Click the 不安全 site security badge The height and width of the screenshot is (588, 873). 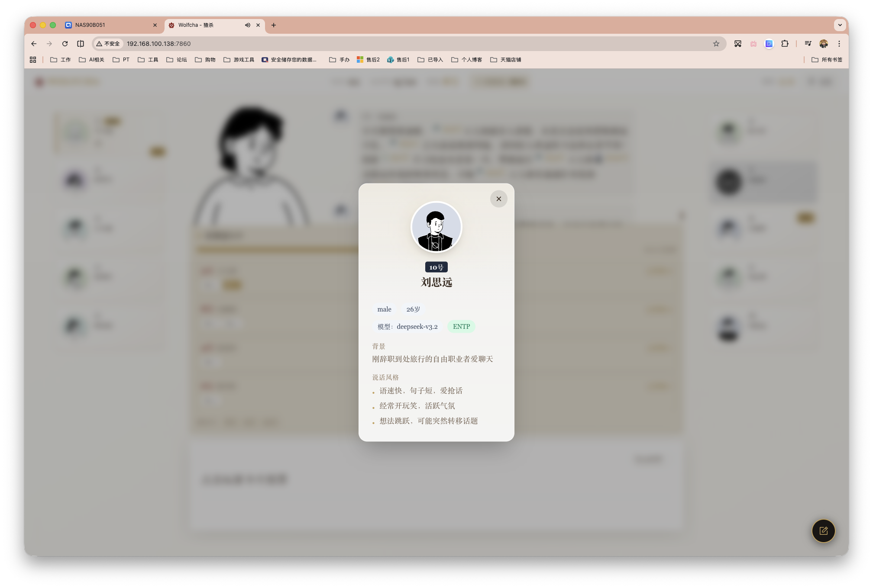108,44
